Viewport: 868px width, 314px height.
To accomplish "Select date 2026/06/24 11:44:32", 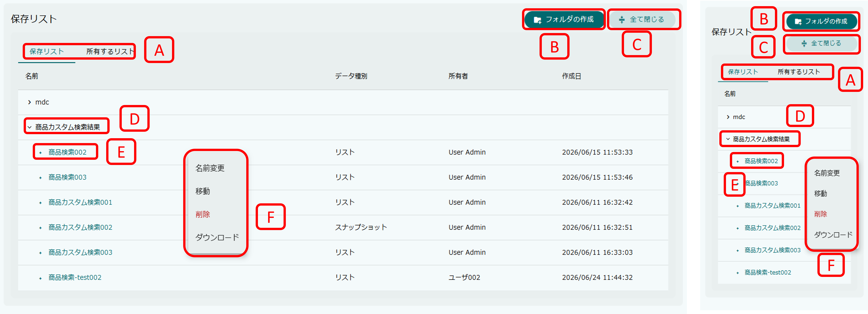I will [597, 277].
